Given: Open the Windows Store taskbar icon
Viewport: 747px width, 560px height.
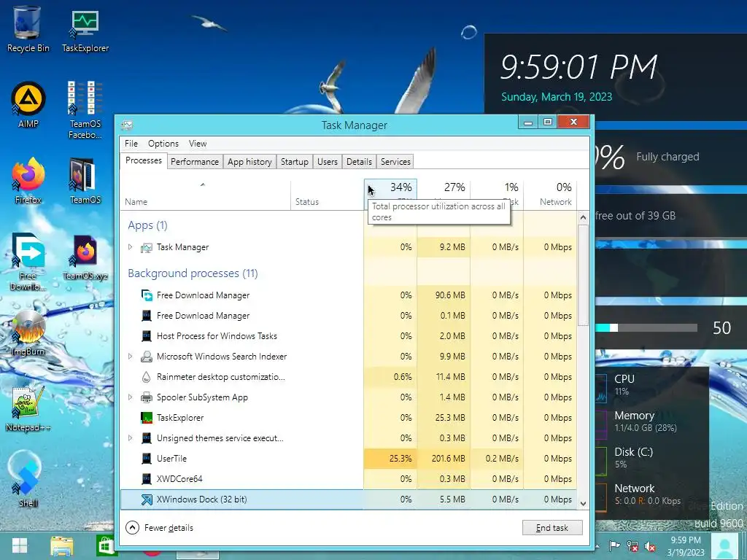Looking at the screenshot, I should [107, 546].
